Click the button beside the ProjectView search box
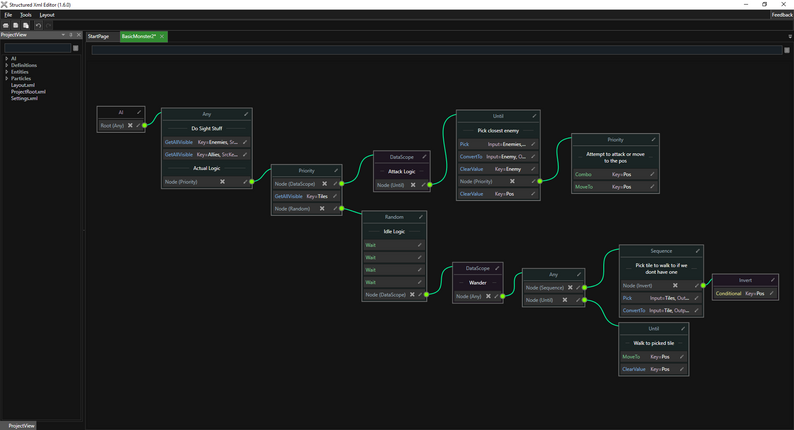 75,48
